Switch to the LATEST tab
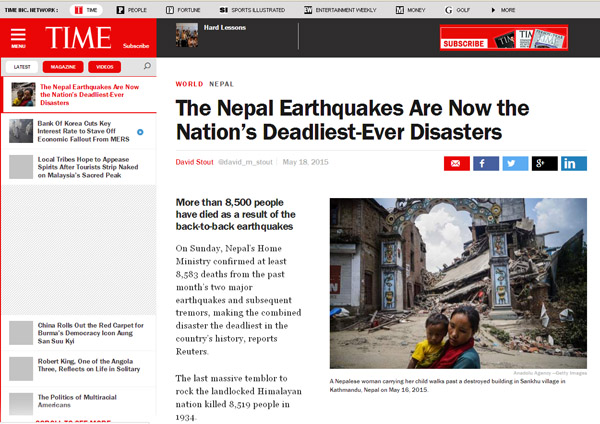 23,67
